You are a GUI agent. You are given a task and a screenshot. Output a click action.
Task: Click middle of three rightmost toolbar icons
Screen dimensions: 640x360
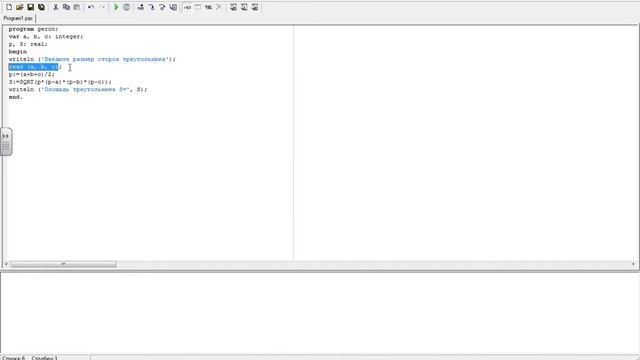tap(244, 7)
